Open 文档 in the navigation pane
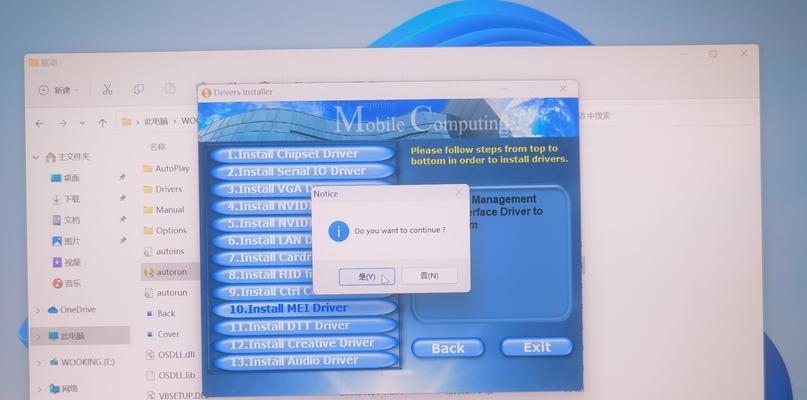Screen dimensions: 807x400 click(x=66, y=220)
